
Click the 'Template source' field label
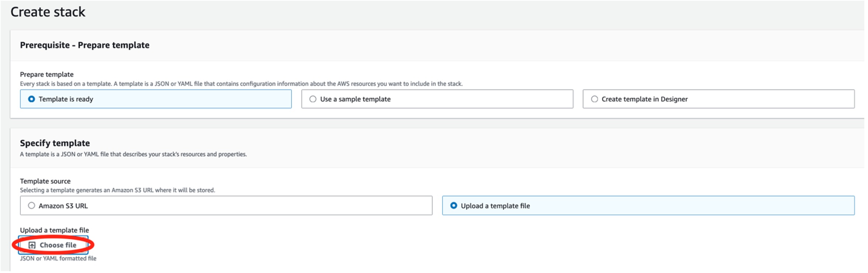pos(45,181)
